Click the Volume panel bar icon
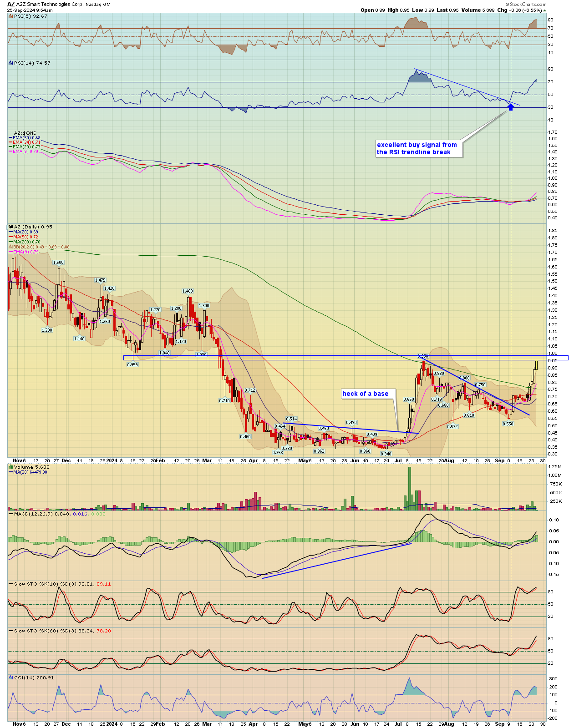The image size is (569, 728). (x=10, y=467)
